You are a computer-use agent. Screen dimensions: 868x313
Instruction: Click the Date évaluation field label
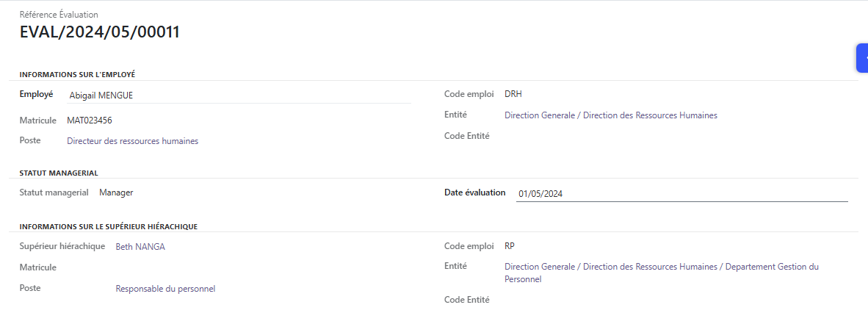click(475, 193)
